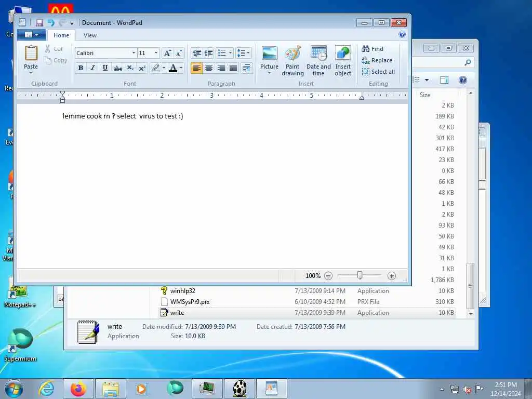This screenshot has height=399, width=532.
Task: Insert Date and time
Action: click(x=318, y=61)
